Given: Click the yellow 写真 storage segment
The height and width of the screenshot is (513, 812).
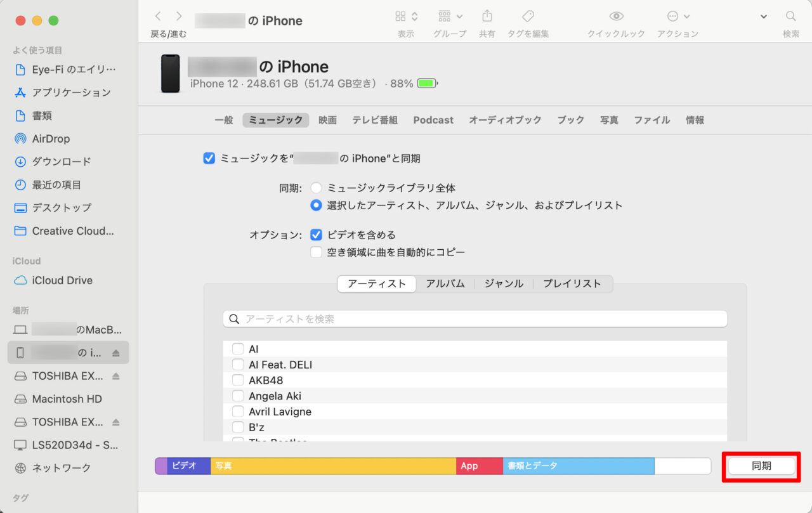Looking at the screenshot, I should [333, 466].
